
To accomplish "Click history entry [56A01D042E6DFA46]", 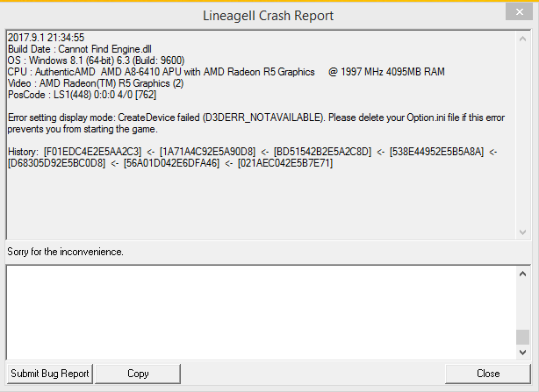I will [x=171, y=163].
